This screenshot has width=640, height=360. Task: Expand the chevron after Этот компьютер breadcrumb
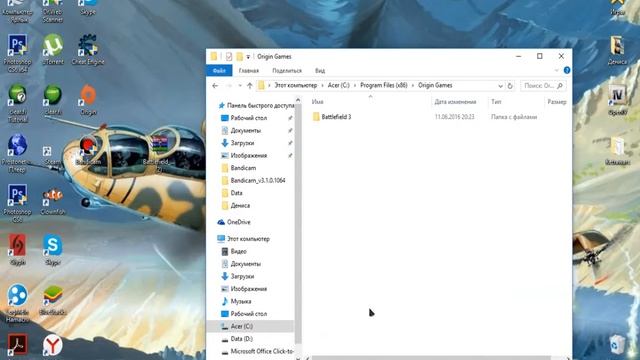[x=322, y=86]
